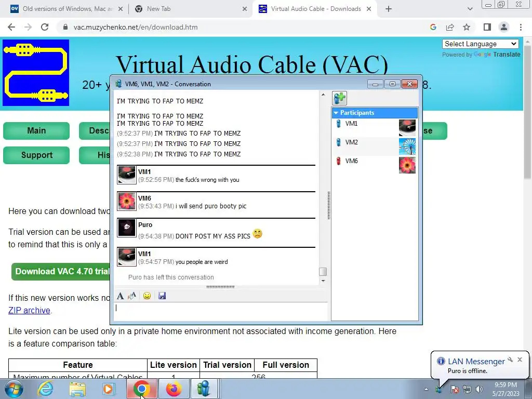
Task: Click the chat input splitter handle
Action: click(220, 287)
